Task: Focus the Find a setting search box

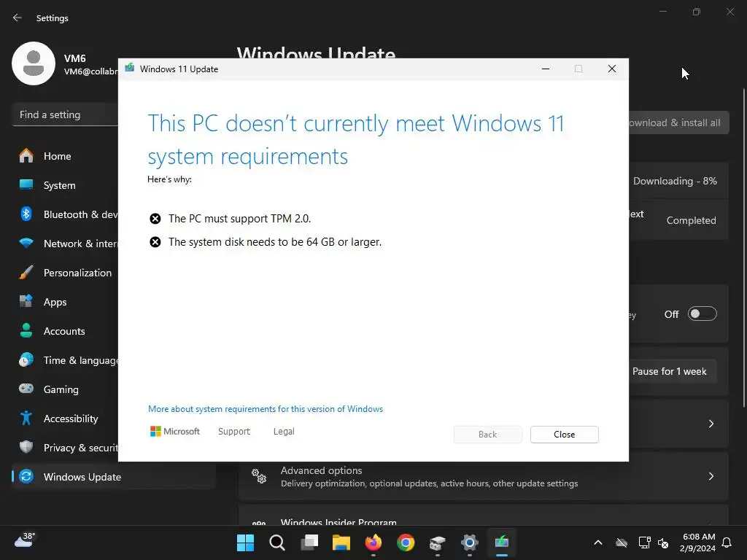Action: (x=65, y=114)
